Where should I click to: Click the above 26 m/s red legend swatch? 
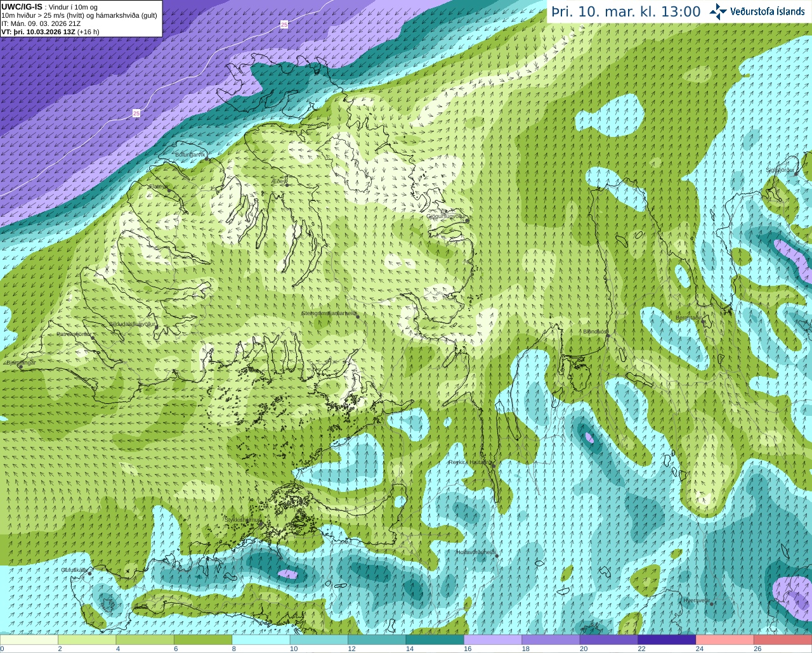[783, 640]
